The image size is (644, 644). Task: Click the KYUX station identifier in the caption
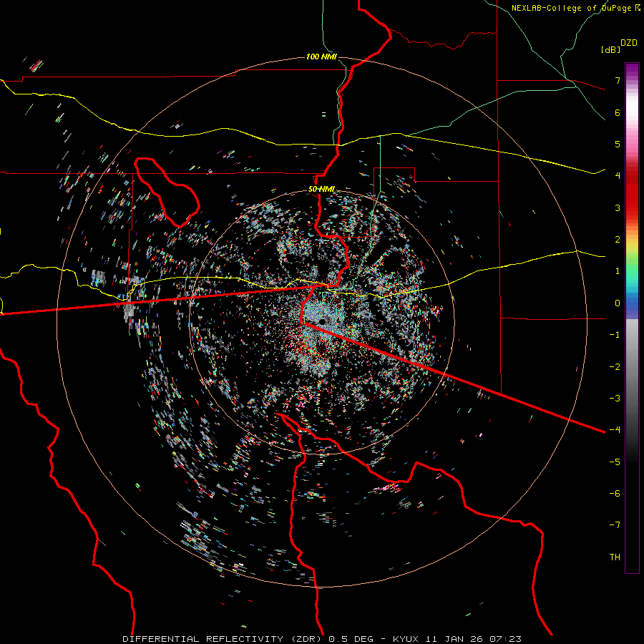(406, 639)
